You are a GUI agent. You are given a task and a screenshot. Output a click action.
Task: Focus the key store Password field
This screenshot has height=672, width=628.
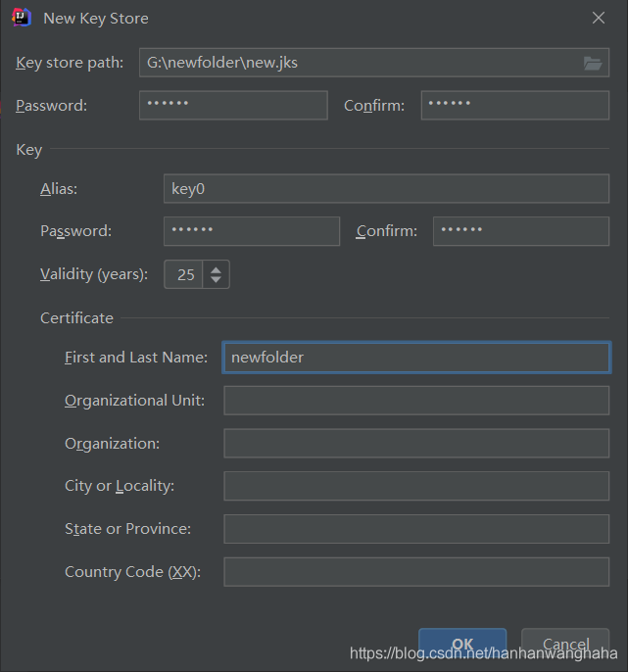pos(233,105)
